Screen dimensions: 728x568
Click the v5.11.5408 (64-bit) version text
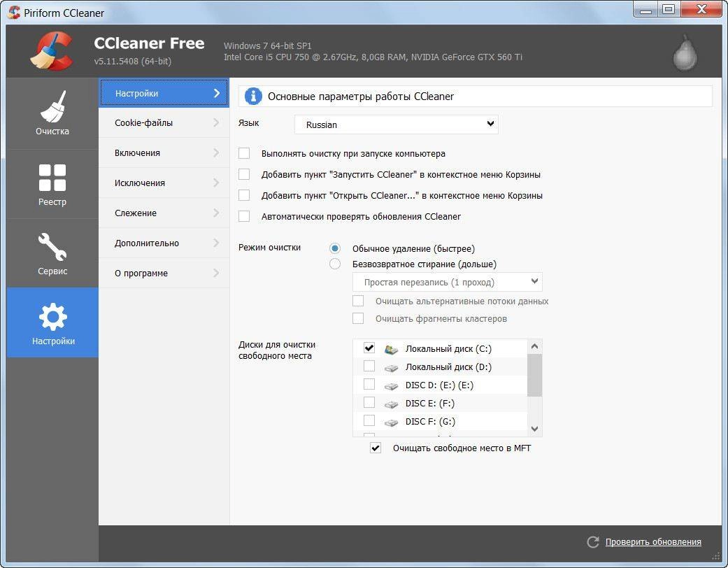point(133,62)
